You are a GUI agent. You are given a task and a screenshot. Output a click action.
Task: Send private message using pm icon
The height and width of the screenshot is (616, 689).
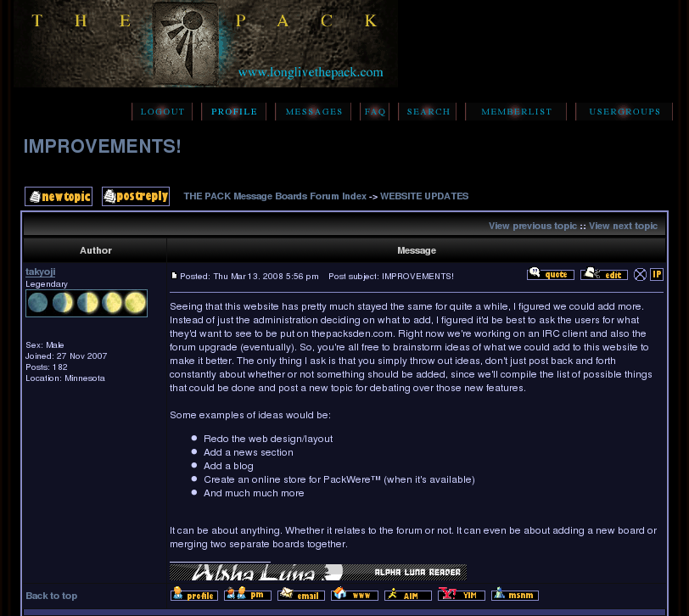point(248,595)
